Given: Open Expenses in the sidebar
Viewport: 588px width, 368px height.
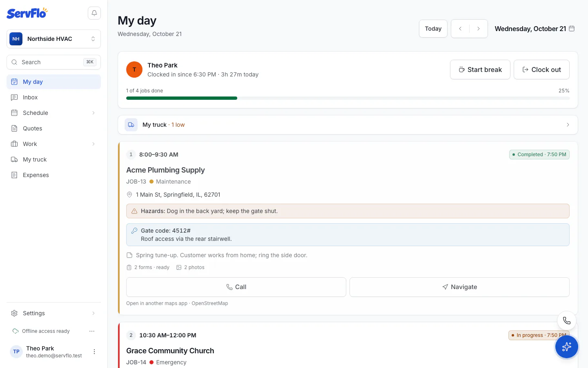Looking at the screenshot, I should 53,175.
